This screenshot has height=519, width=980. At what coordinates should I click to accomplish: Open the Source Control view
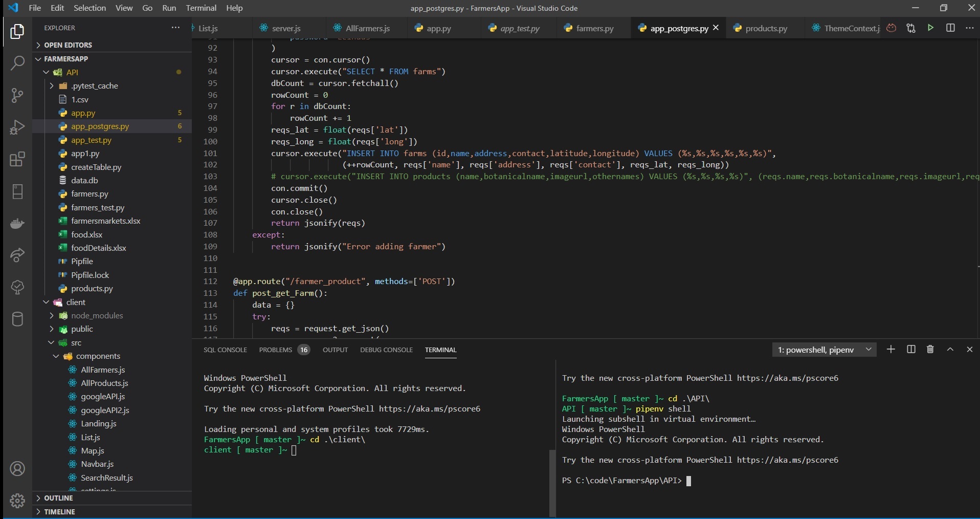(17, 95)
